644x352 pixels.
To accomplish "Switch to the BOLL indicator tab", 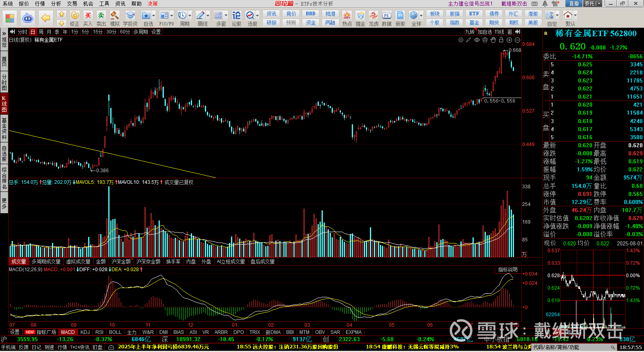I will [x=115, y=332].
